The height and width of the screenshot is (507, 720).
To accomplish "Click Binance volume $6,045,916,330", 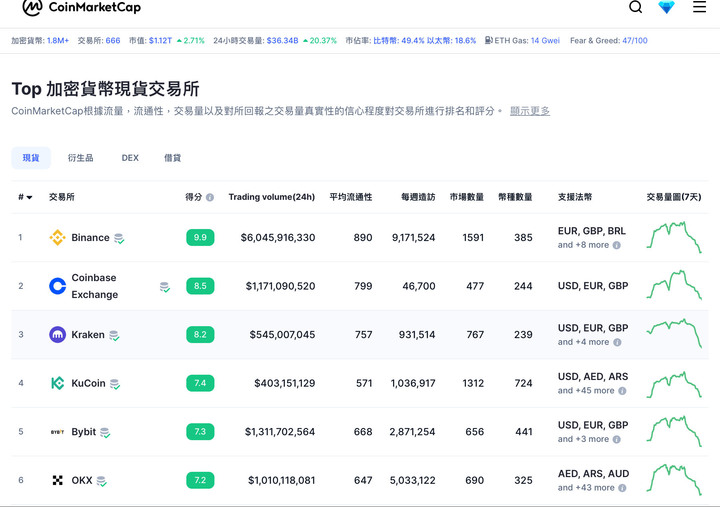I will 278,238.
